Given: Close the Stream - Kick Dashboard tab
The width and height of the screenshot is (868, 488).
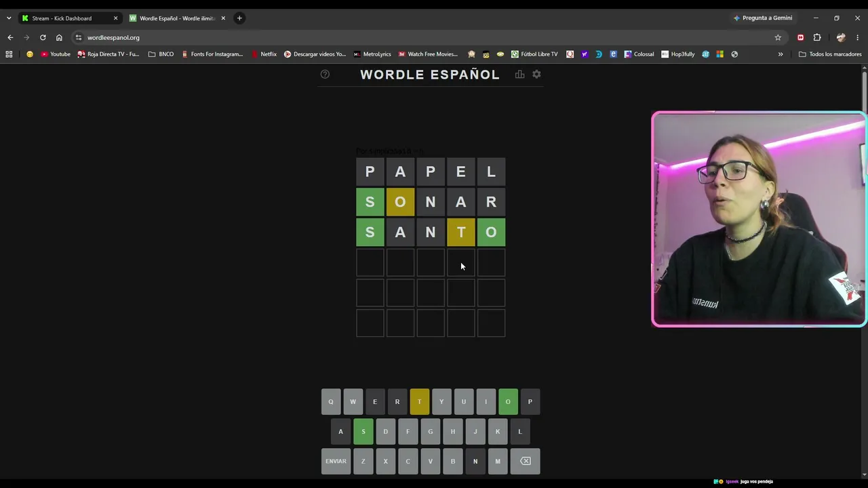Looking at the screenshot, I should [115, 18].
